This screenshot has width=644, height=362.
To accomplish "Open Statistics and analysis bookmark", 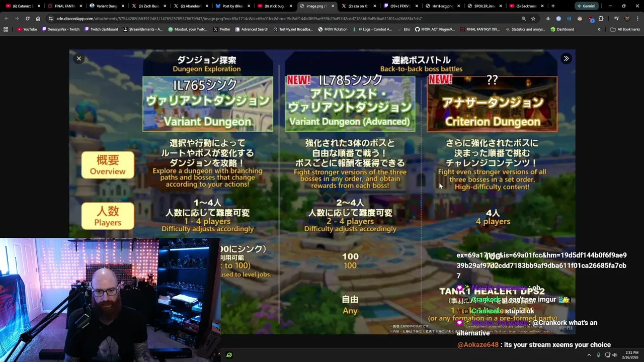I will click(525, 29).
